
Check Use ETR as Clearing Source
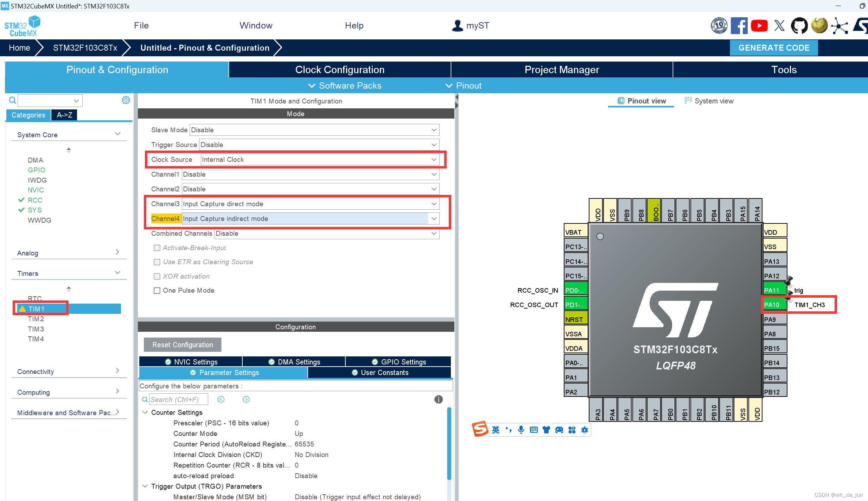157,262
